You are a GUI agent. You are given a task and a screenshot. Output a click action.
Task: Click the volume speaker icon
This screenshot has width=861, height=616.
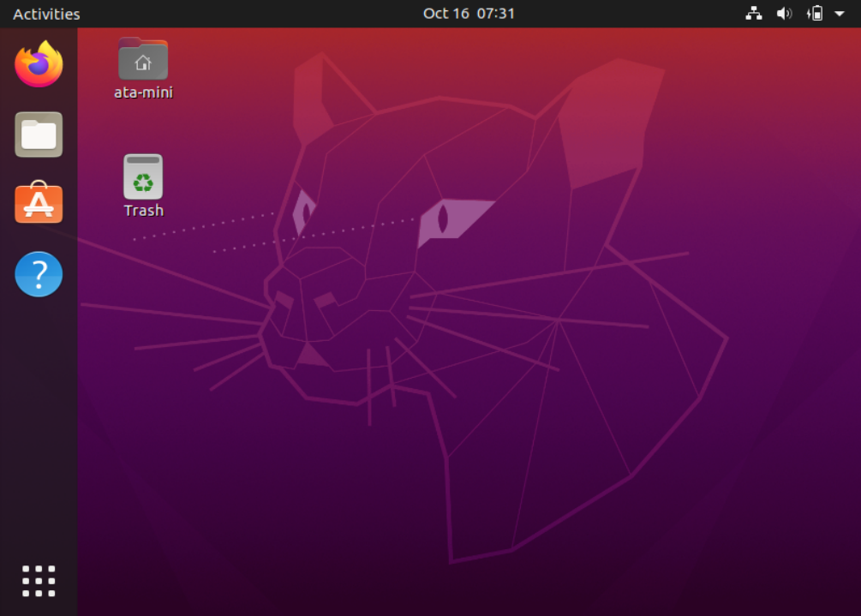tap(784, 13)
